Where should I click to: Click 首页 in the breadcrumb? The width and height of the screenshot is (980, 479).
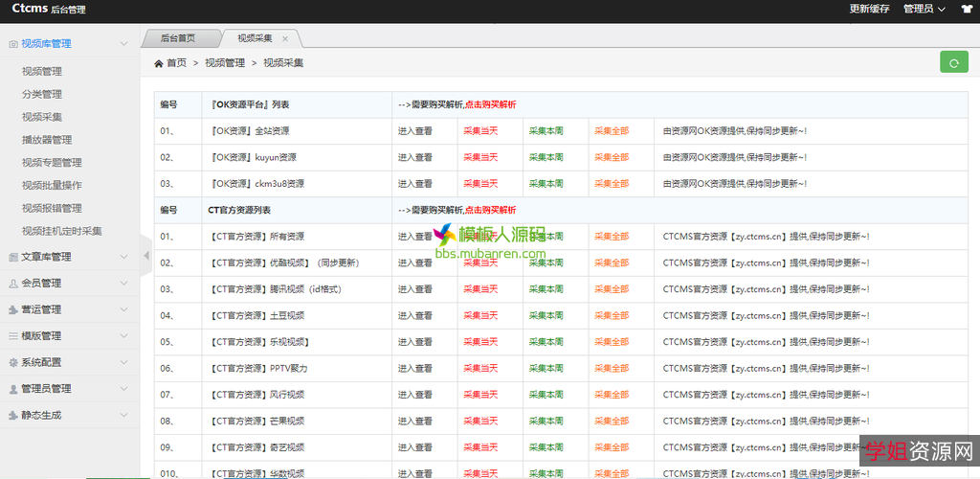point(176,63)
